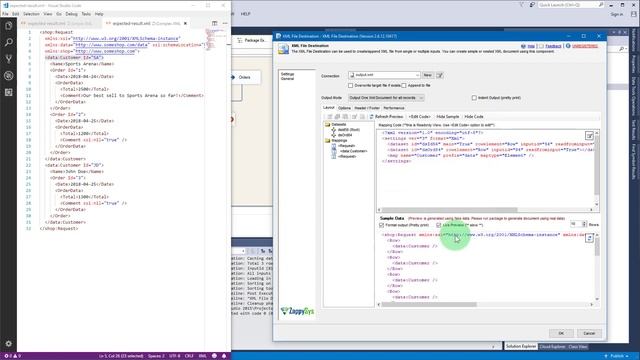Open VS Code editor More Actions menu

tap(225, 23)
